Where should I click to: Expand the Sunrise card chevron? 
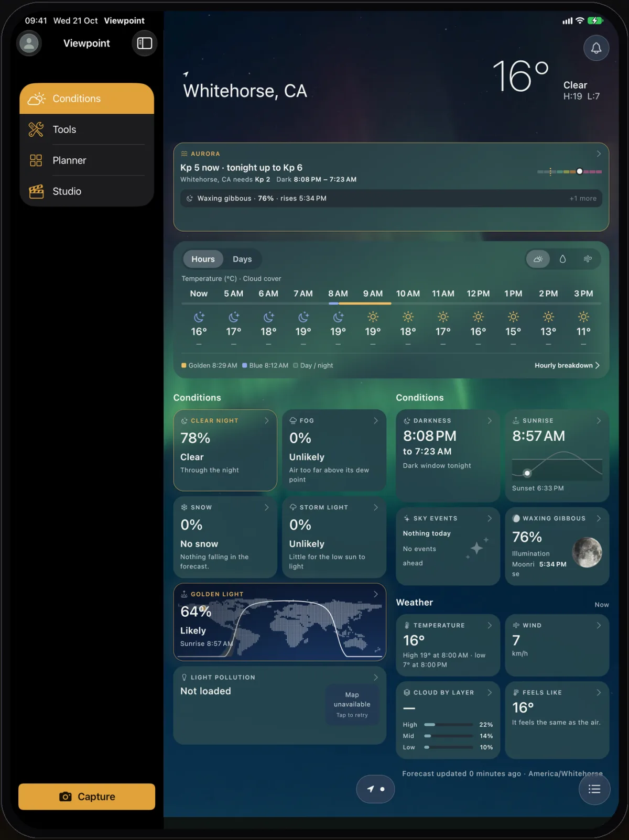(599, 420)
